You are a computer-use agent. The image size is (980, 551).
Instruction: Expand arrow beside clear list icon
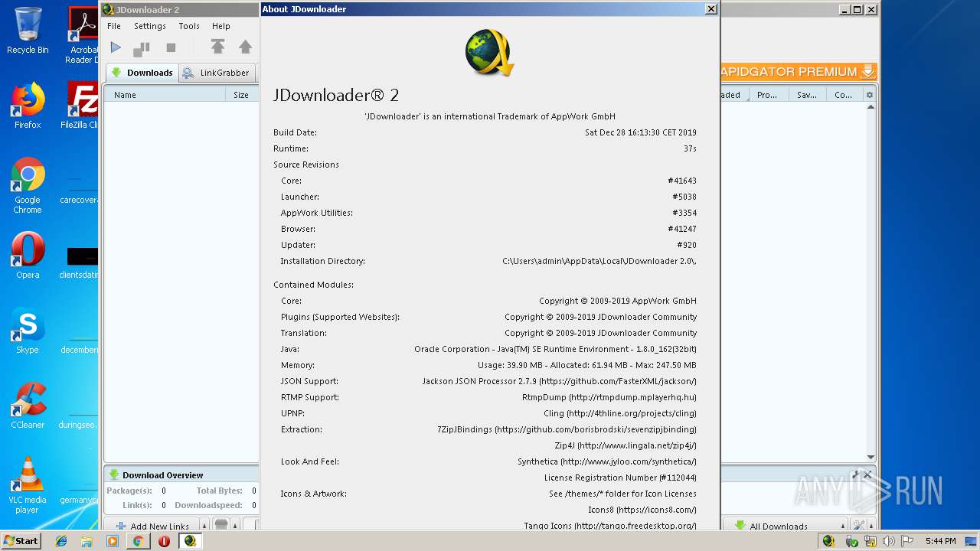coord(236,526)
